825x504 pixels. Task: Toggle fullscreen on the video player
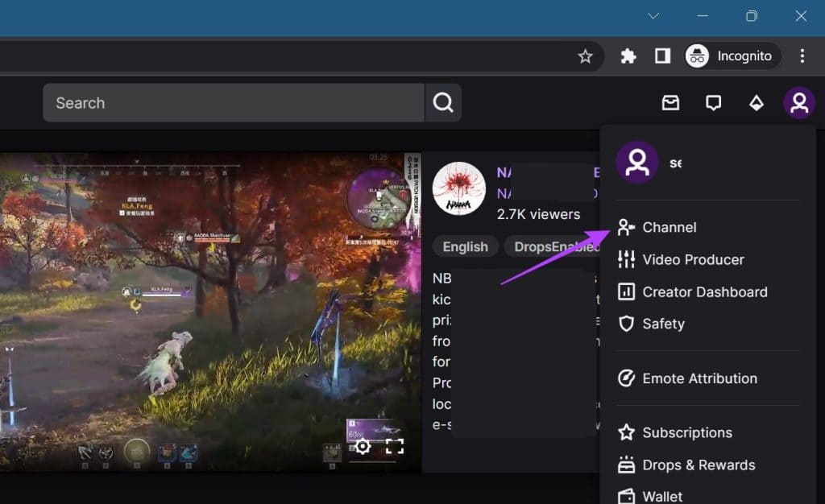click(x=394, y=446)
